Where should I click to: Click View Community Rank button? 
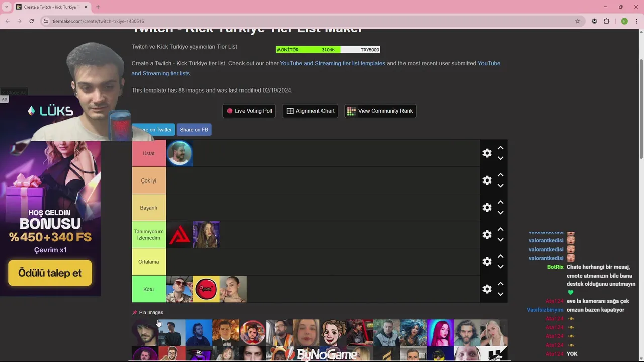pos(380,111)
